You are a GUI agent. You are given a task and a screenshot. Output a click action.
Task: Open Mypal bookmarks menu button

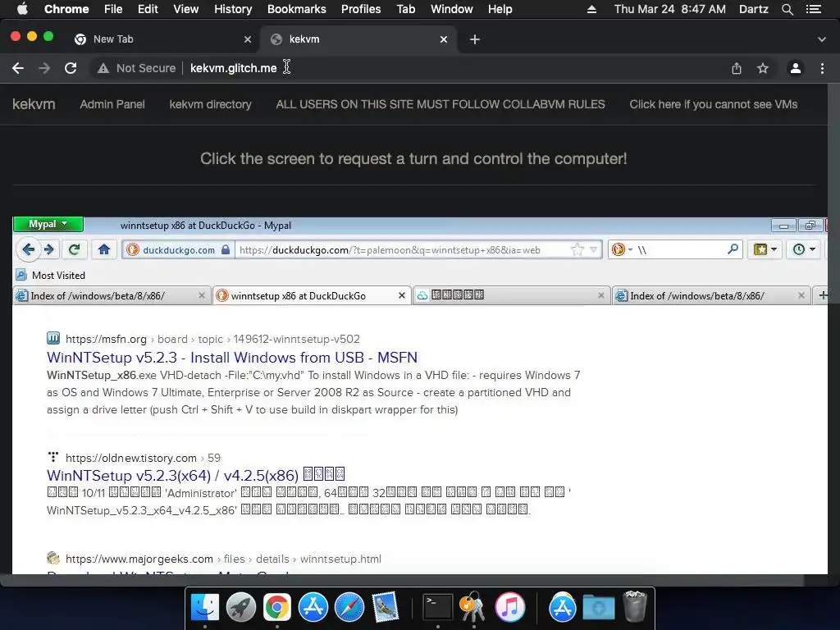765,249
